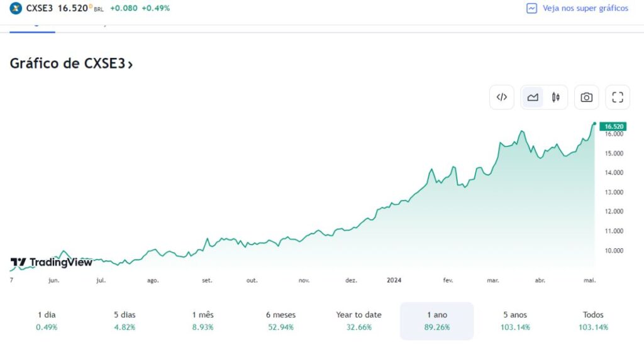Screen dimensions: 644x362
Task: Switch to the 1 mês tab
Action: point(203,321)
